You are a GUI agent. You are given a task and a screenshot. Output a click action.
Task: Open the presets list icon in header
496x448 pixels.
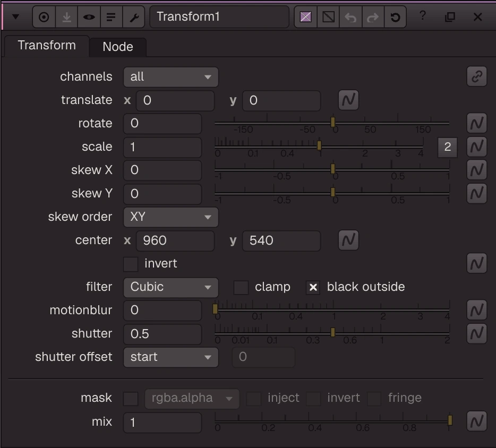[111, 17]
